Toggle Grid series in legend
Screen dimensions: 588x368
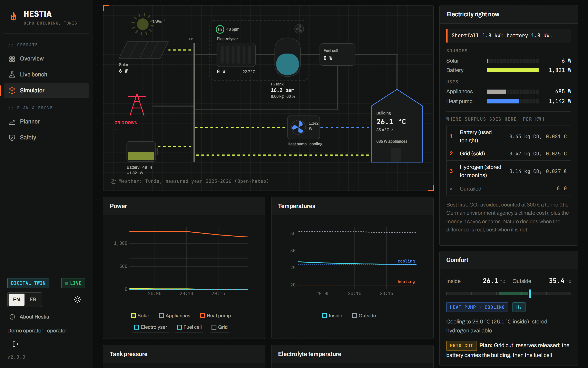220,327
